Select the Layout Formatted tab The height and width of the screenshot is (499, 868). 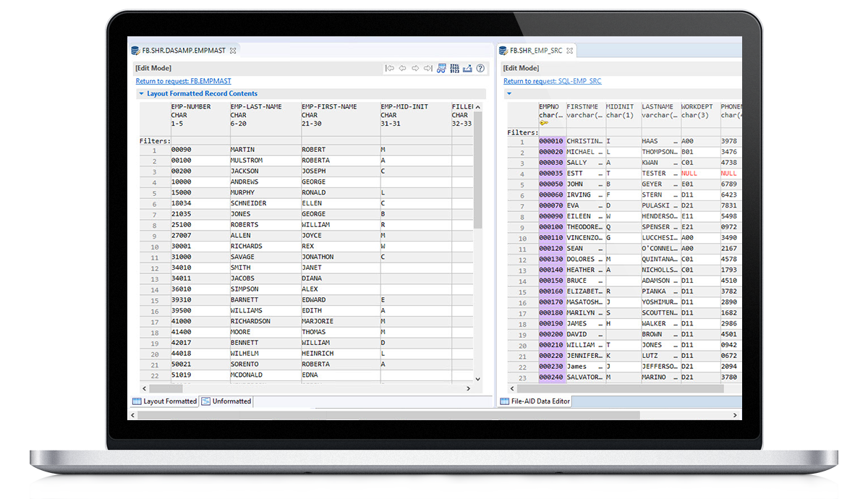click(165, 401)
